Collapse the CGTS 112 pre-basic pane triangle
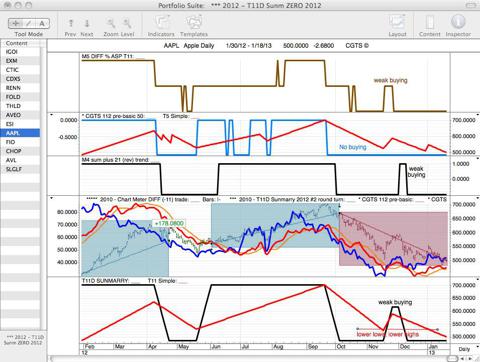The image size is (480, 362). tap(52, 115)
